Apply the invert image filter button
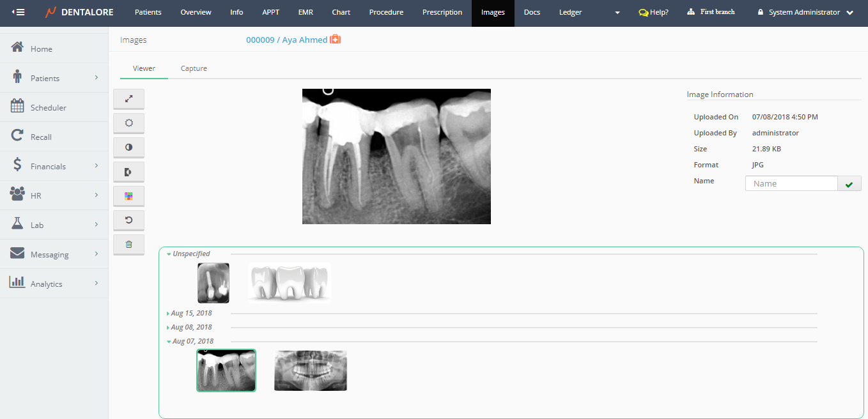Viewport: 868px width, 419px height. click(x=128, y=172)
